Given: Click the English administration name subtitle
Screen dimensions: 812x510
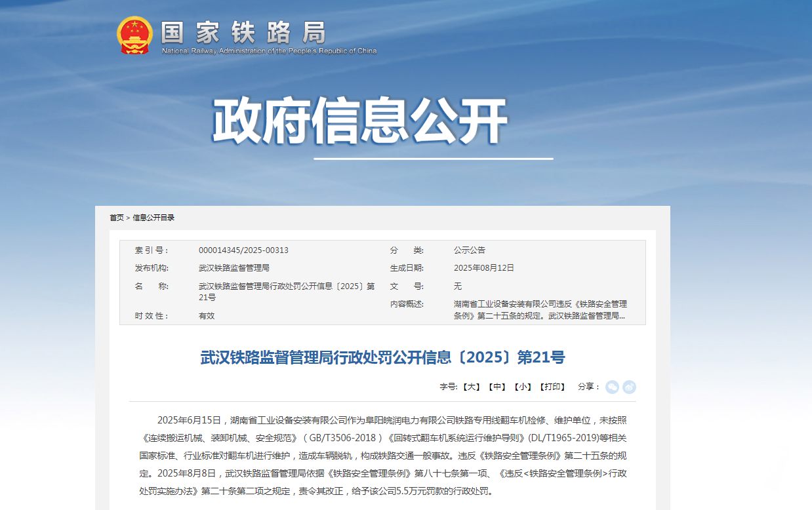Looking at the screenshot, I should coord(269,51).
